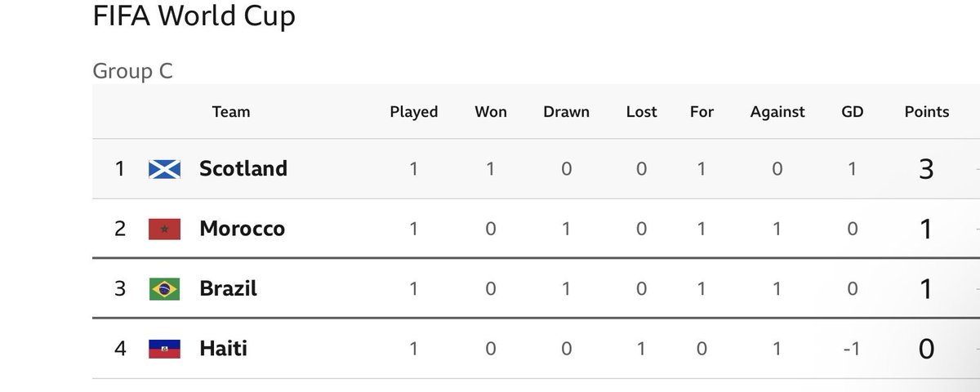Click the Haiti flag icon
The height and width of the screenshot is (392, 980).
click(164, 349)
